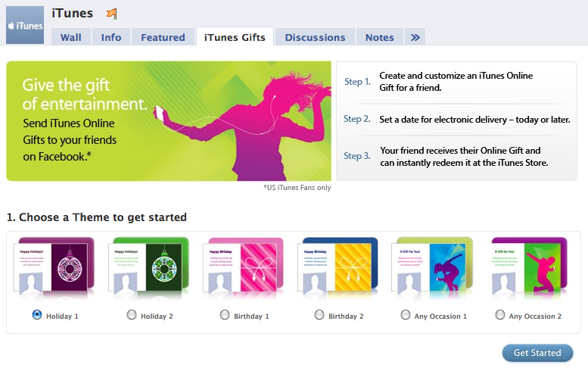This screenshot has width=588, height=368.
Task: Click the blue Birthday 2 card thumbnail
Action: [339, 268]
